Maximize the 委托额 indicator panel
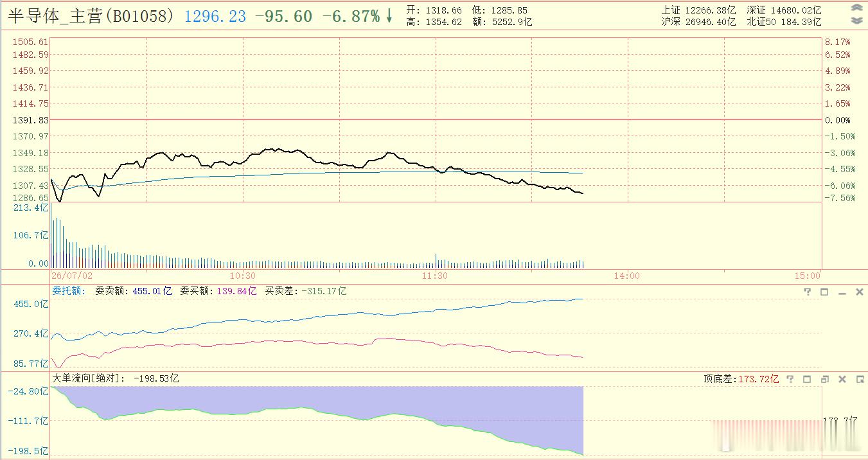 coord(824,292)
